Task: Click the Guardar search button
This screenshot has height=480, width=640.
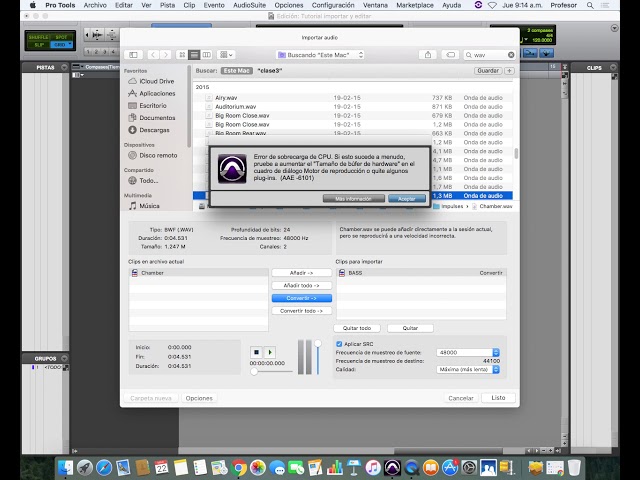Action: 488,71
